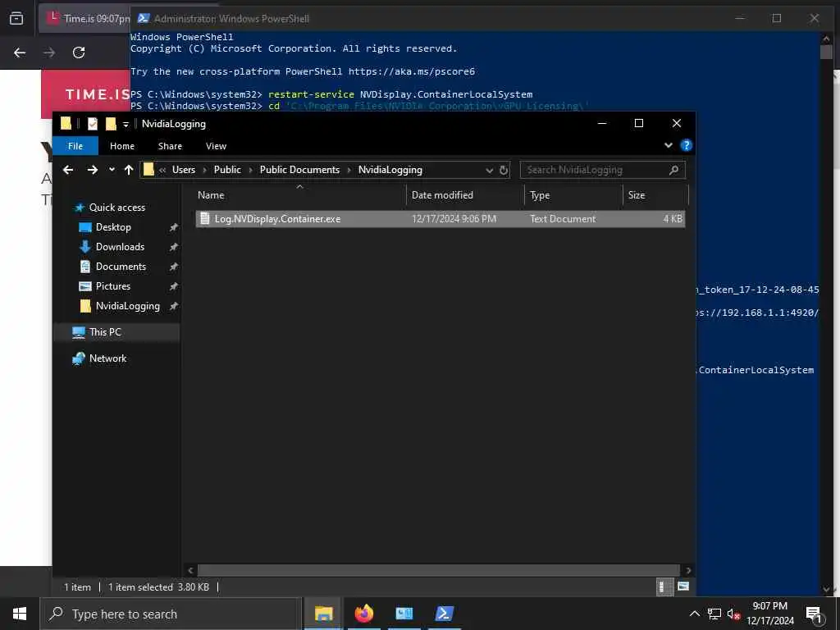
Task: Click Properties icon in quick access toolbar
Action: [x=92, y=124]
